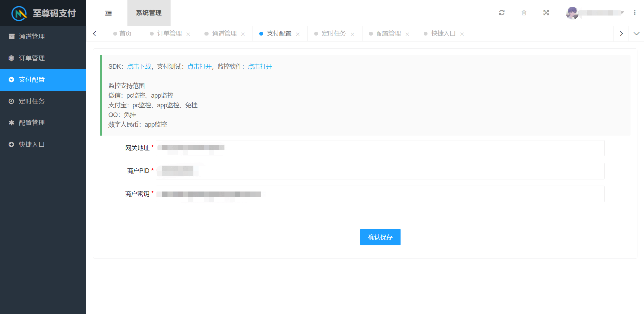Open 系统管理 in the top menu
The width and height of the screenshot is (644, 314).
[x=149, y=13]
